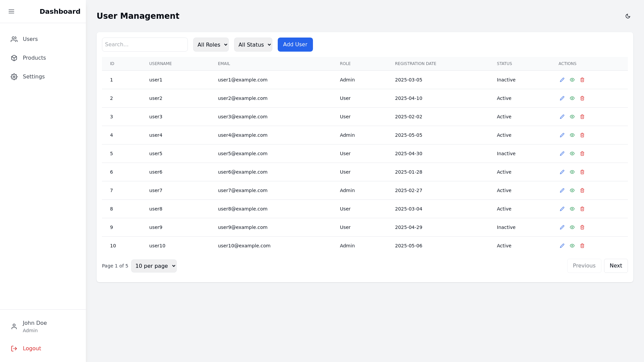Click the Add User button
Viewport: 644px width, 362px height.
click(295, 45)
